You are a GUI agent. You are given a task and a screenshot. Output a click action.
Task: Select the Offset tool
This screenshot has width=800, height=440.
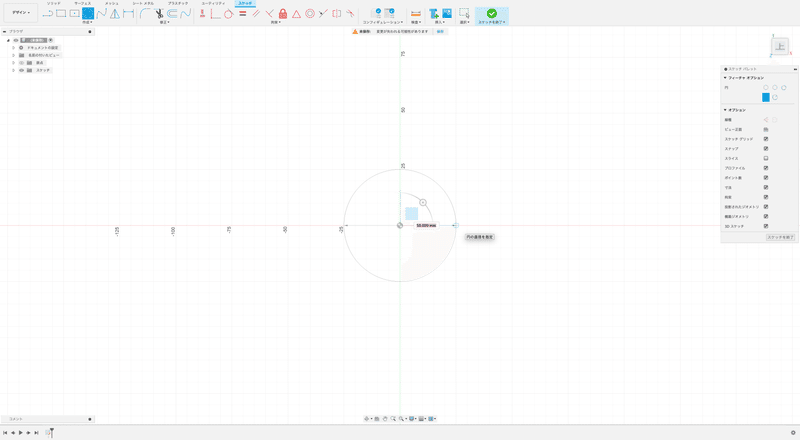coord(172,14)
